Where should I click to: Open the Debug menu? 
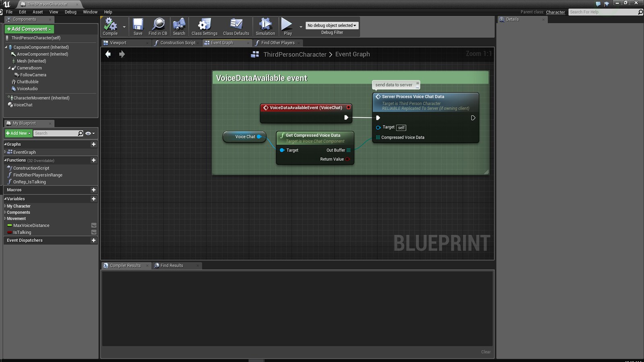70,12
